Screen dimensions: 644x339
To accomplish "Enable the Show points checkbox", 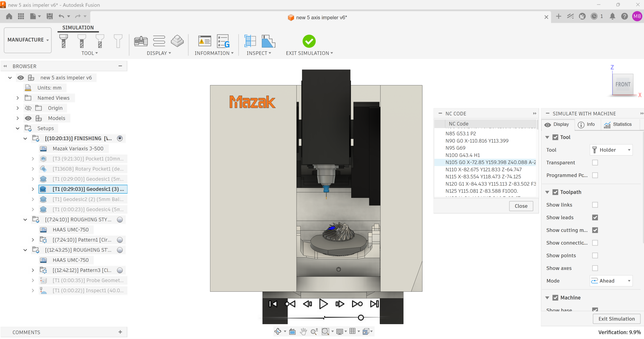I will (595, 256).
